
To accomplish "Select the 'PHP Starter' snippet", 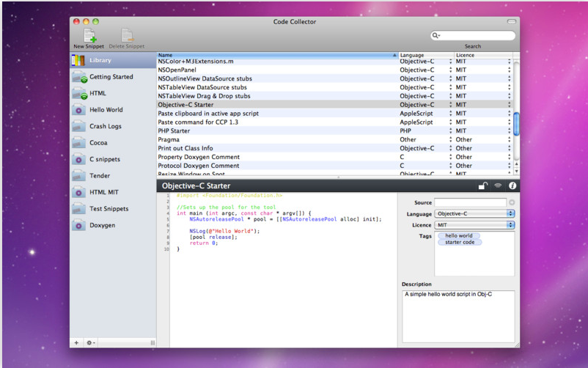I will pos(335,130).
